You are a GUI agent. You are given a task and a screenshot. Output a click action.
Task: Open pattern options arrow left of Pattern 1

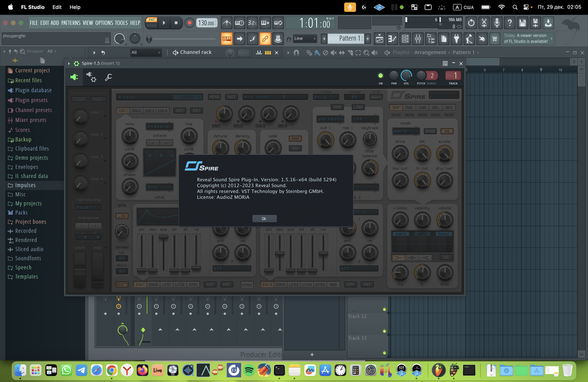coord(324,38)
